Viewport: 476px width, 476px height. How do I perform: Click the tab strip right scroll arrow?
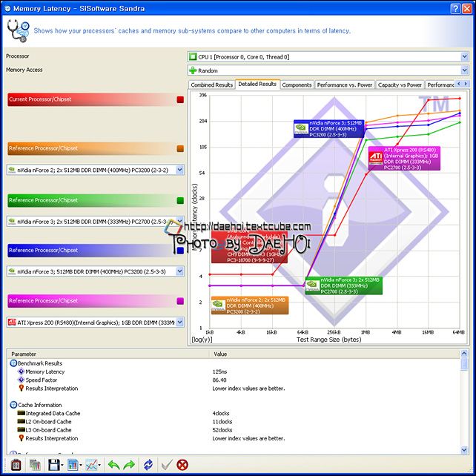pyautogui.click(x=466, y=83)
